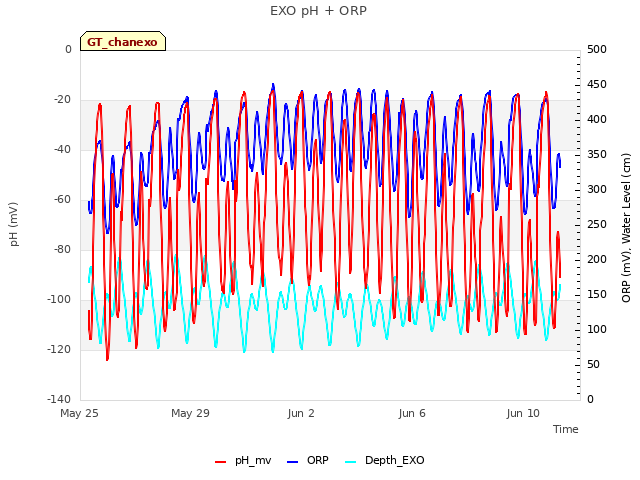This screenshot has width=640, height=480.
Task: Toggle the pH_mv series legend entry
Action: pyautogui.click(x=243, y=460)
